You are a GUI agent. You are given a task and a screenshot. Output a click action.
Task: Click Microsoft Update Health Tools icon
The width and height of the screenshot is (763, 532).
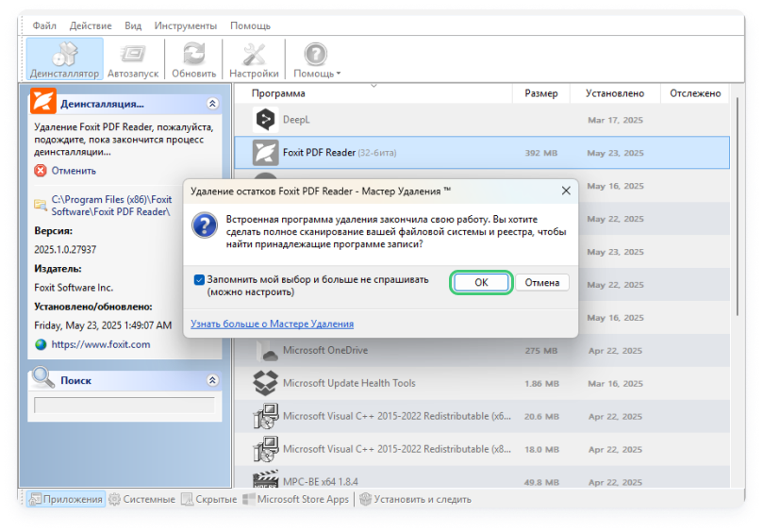[x=265, y=383]
